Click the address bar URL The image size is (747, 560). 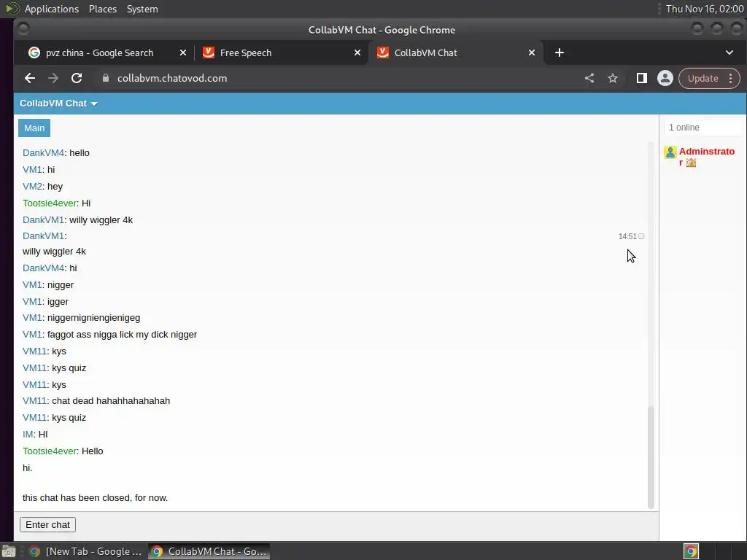point(172,78)
